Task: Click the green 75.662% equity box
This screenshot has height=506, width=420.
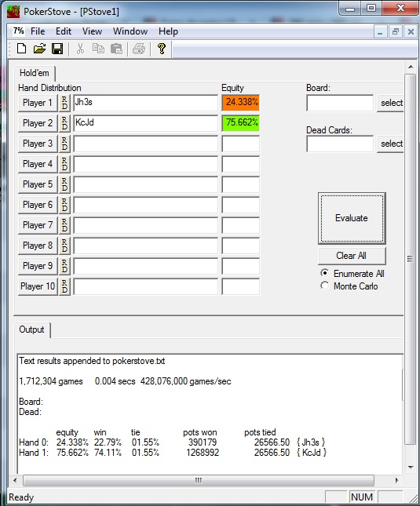Action: tap(241, 123)
